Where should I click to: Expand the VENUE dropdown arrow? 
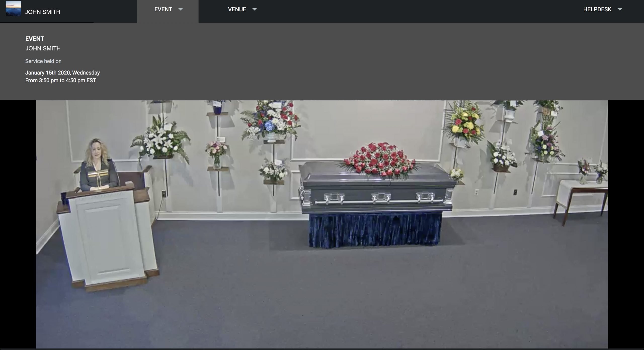coord(254,9)
